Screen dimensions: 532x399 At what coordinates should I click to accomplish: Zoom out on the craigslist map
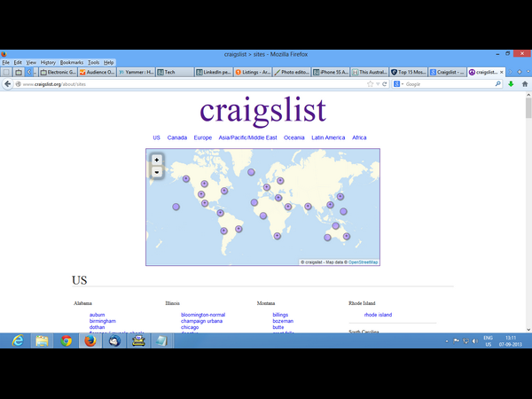(156, 172)
